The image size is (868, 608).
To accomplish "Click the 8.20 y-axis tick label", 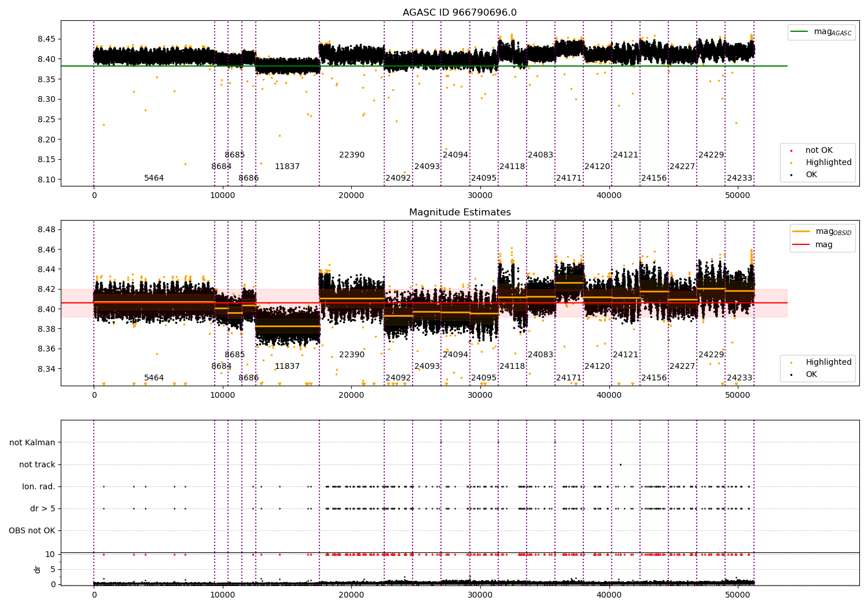I will point(46,140).
